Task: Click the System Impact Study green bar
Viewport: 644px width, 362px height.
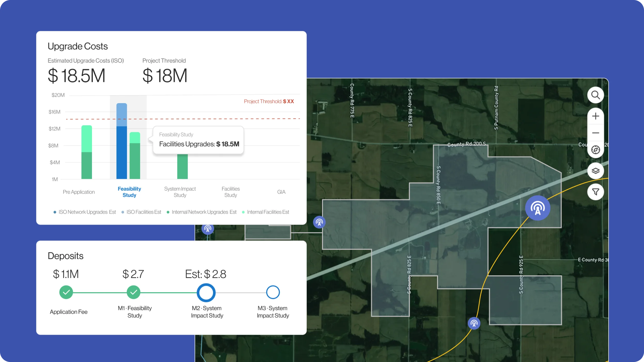Action: [182, 166]
